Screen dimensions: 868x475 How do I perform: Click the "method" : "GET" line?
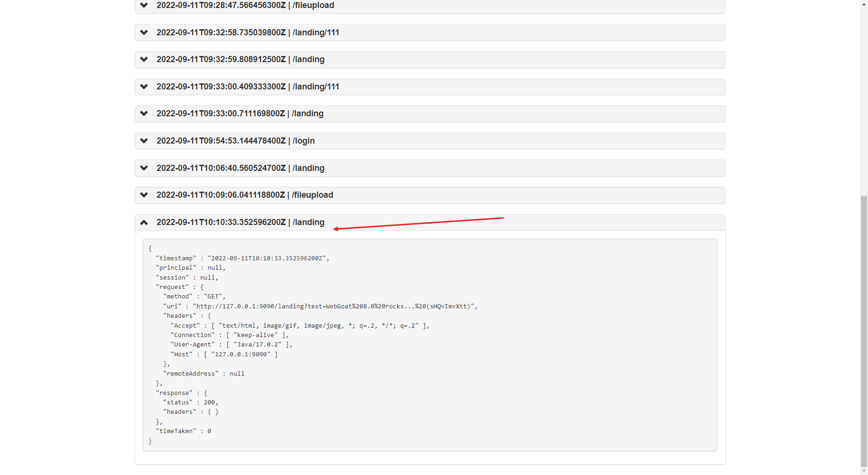(194, 297)
